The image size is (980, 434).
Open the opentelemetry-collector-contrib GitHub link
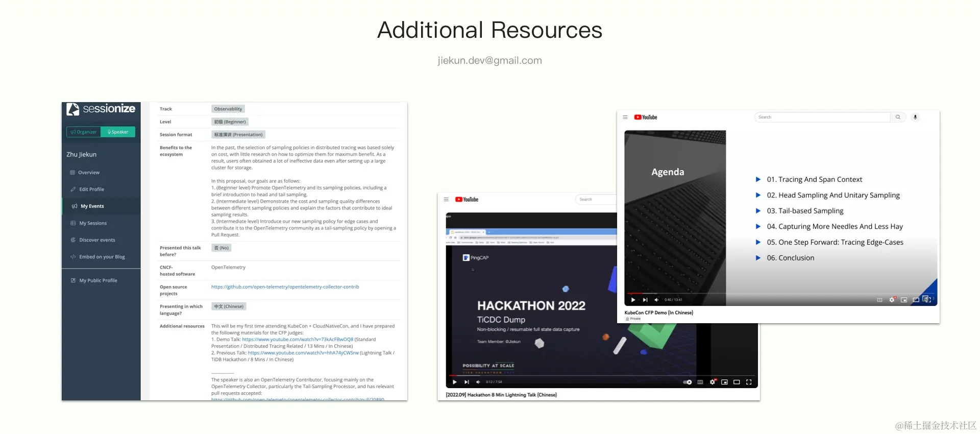pos(285,287)
